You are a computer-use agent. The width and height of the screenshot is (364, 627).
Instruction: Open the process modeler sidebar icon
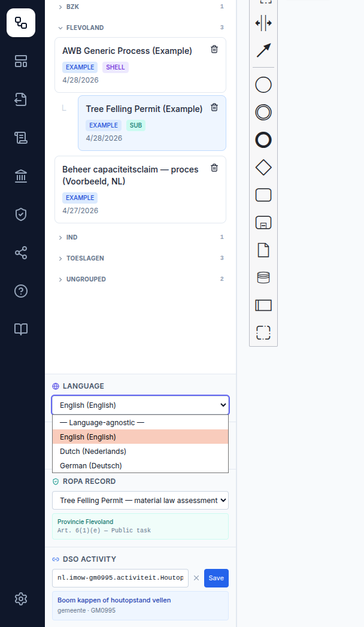point(21,23)
